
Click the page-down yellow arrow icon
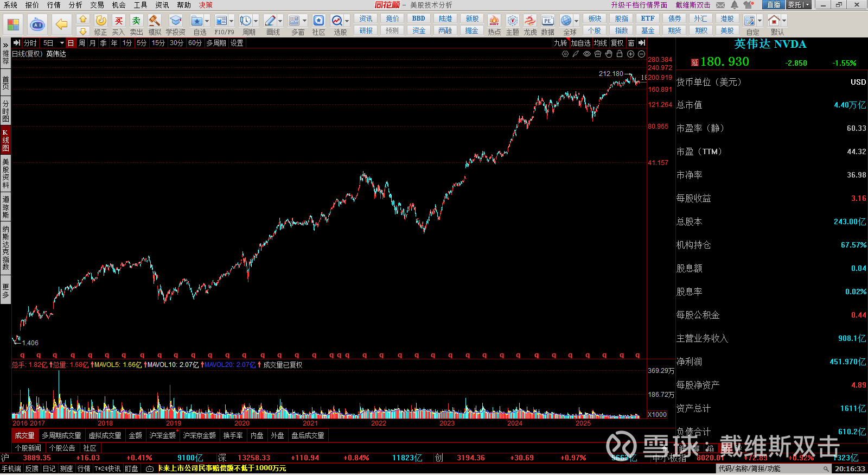coord(82,31)
